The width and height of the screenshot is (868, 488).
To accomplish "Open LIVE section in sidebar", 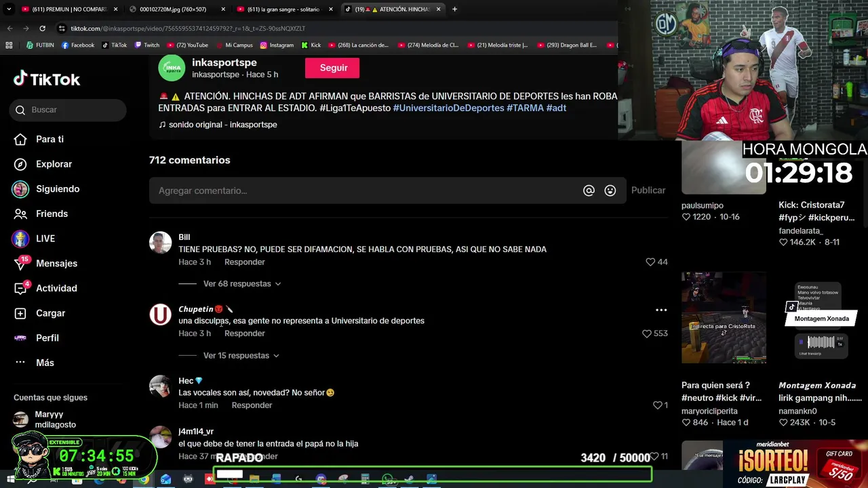I will [x=34, y=239].
